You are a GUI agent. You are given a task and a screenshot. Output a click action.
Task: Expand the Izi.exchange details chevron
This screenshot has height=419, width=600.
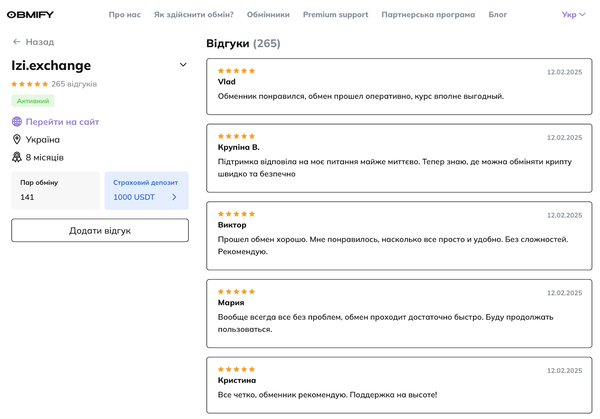[183, 65]
